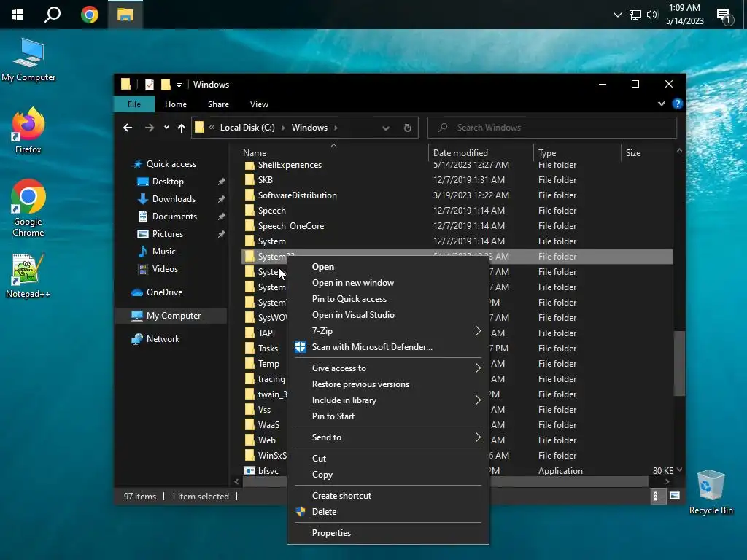747x560 pixels.
Task: Sort by Size column header
Action: (632, 153)
